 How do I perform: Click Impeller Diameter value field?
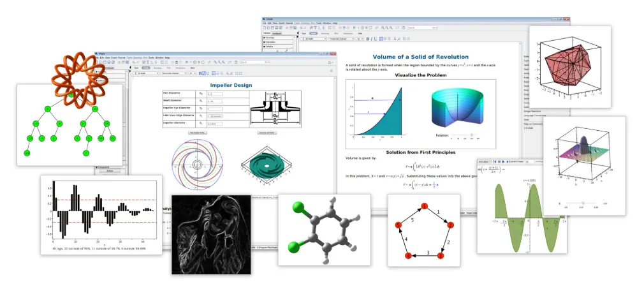(x=216, y=124)
